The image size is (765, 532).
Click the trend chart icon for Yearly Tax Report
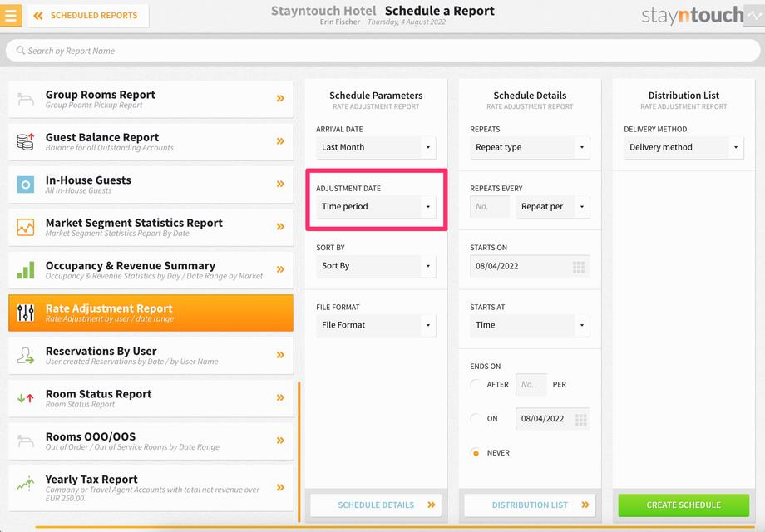tap(26, 483)
